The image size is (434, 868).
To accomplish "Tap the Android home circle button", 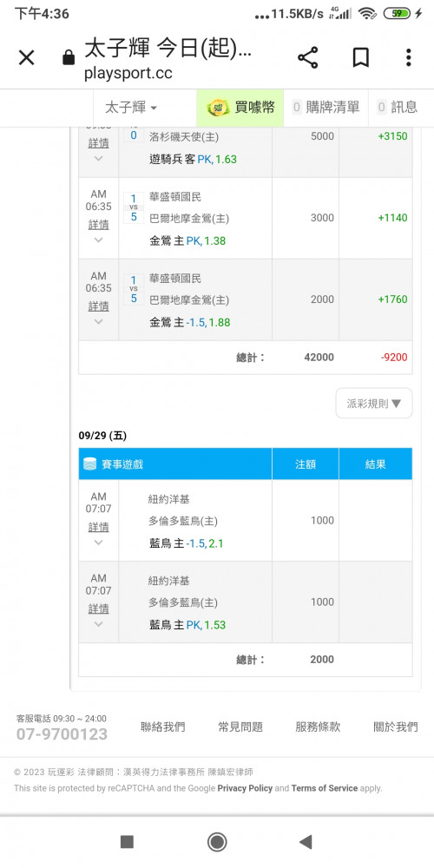I will click(x=217, y=842).
